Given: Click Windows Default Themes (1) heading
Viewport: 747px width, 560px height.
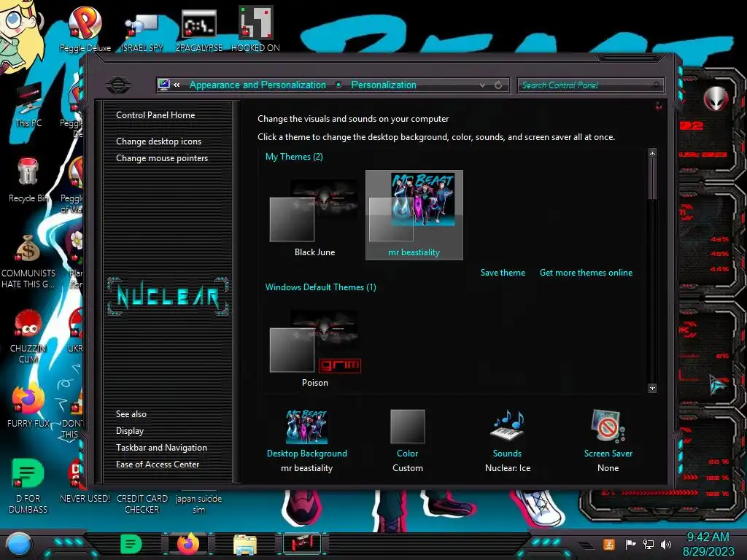Looking at the screenshot, I should 321,287.
